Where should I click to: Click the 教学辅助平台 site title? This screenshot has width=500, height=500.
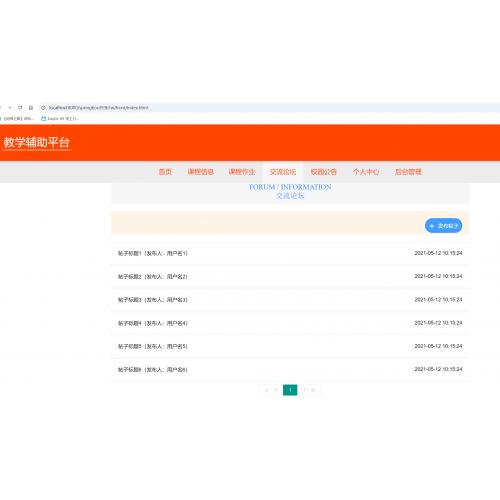(36, 142)
